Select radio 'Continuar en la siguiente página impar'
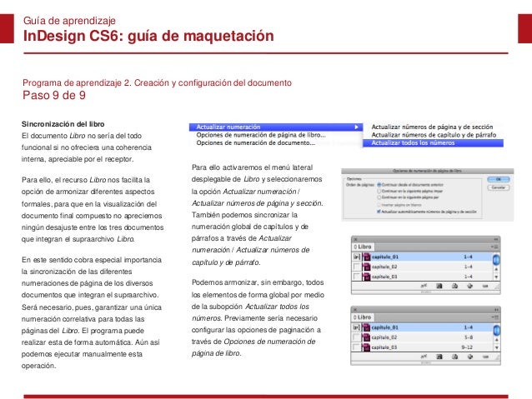The width and height of the screenshot is (532, 399). pos(379,192)
